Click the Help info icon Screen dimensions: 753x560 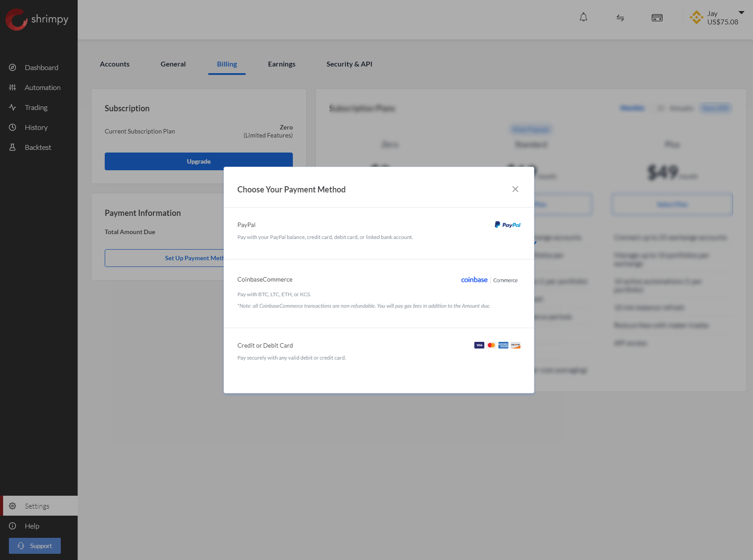click(12, 526)
